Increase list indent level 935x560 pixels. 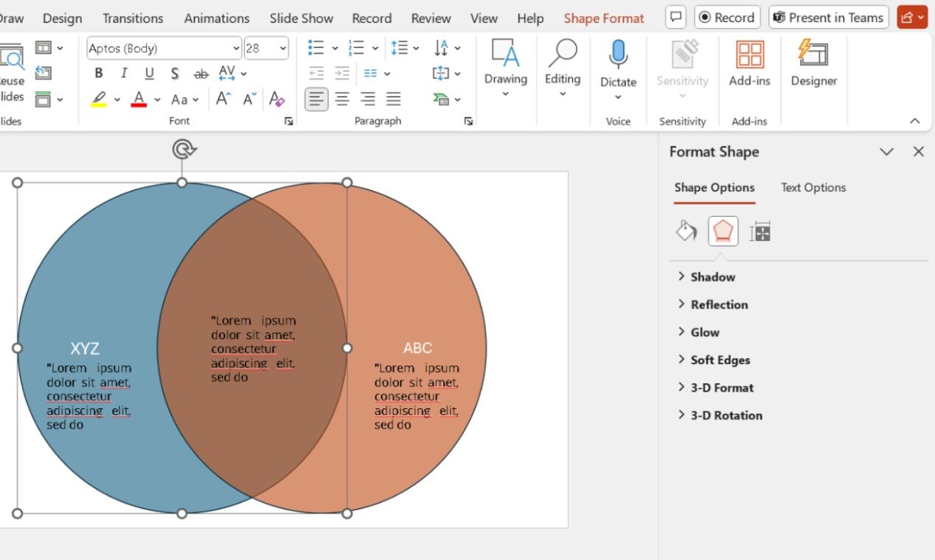pos(342,73)
